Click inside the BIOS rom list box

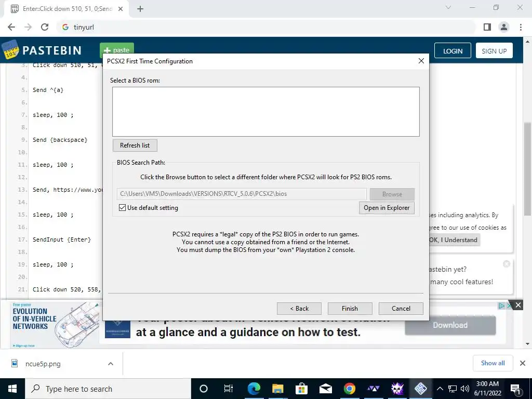click(x=265, y=112)
